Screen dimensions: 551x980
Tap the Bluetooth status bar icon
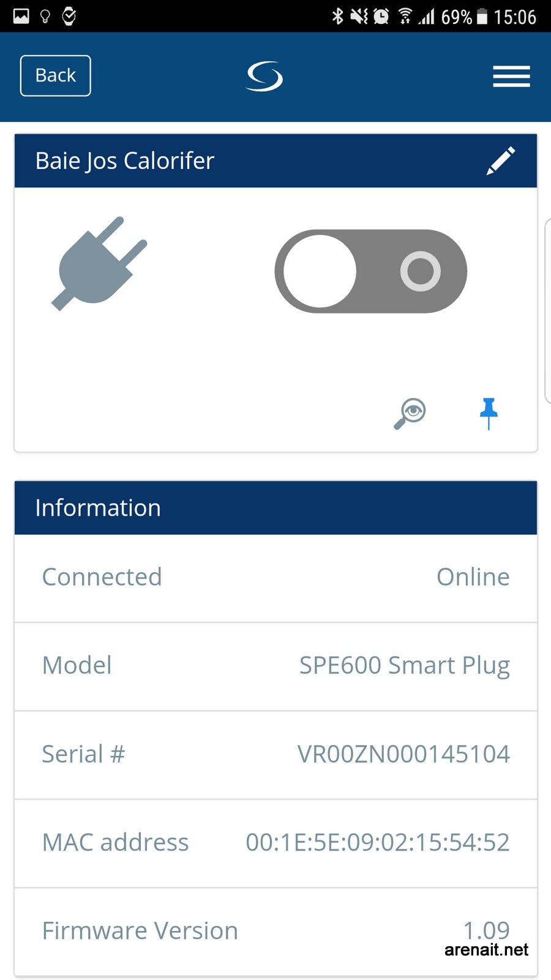coord(337,16)
